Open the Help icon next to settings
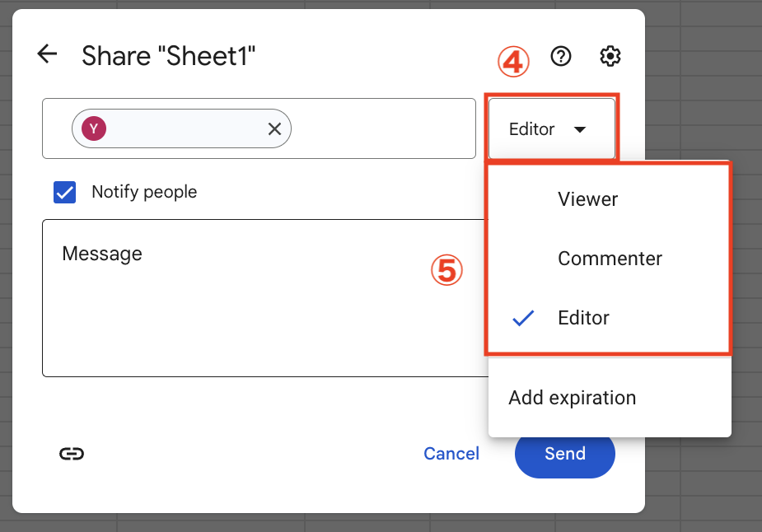 click(x=561, y=56)
